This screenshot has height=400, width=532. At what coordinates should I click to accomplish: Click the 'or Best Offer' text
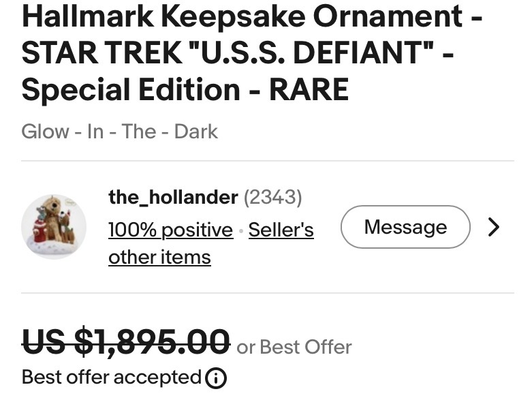click(294, 347)
